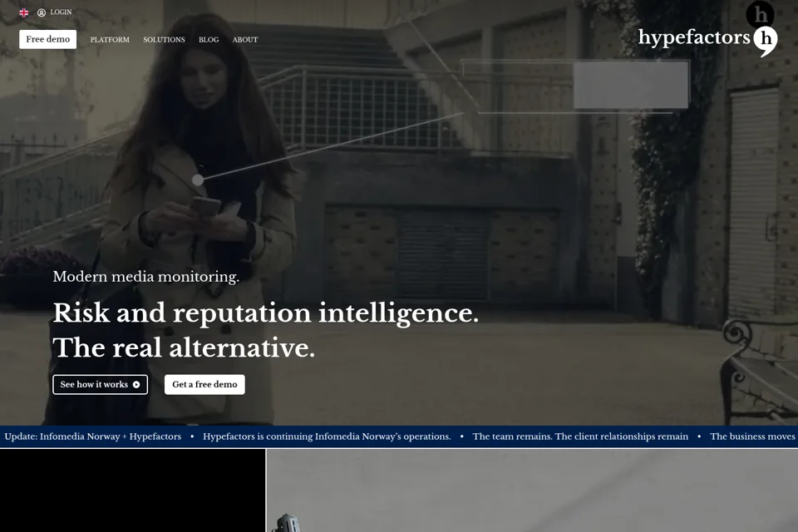798x532 pixels.
Task: Click the UK flag language icon
Action: coord(24,12)
